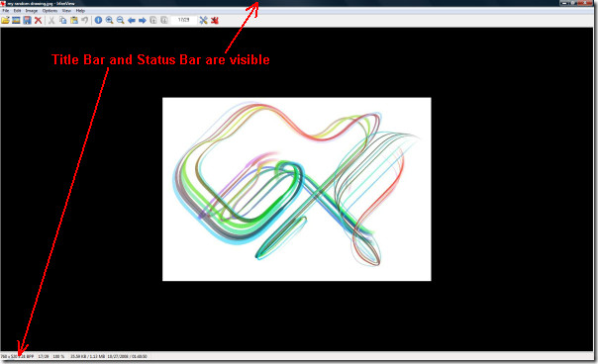Click the image dimensions in the status bar
Viewport: 598px width, 364px height.
click(17, 356)
